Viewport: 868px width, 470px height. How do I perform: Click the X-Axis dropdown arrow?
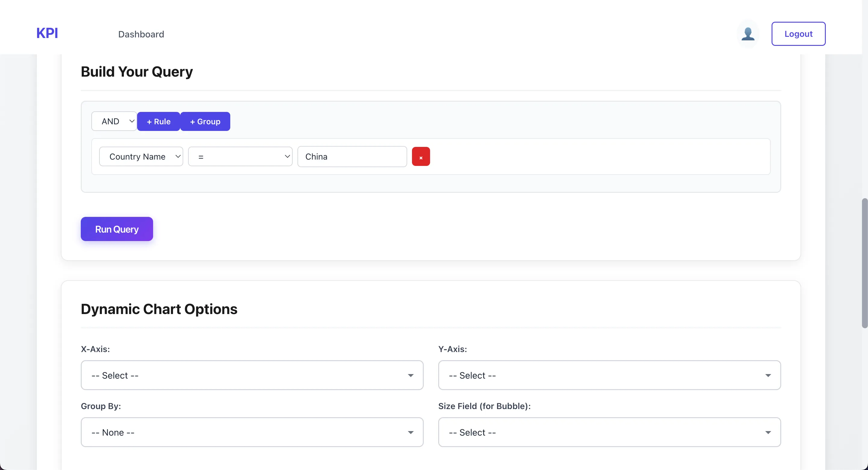point(410,375)
